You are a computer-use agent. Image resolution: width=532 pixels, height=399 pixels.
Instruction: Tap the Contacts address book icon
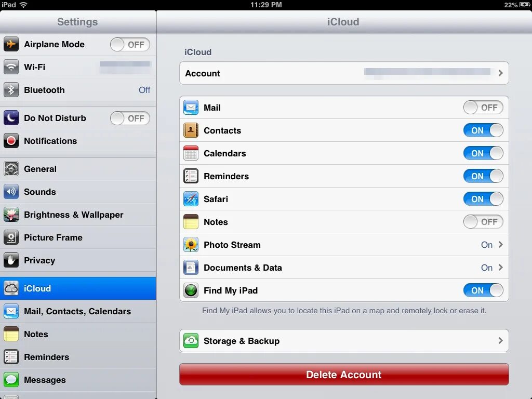(x=191, y=130)
